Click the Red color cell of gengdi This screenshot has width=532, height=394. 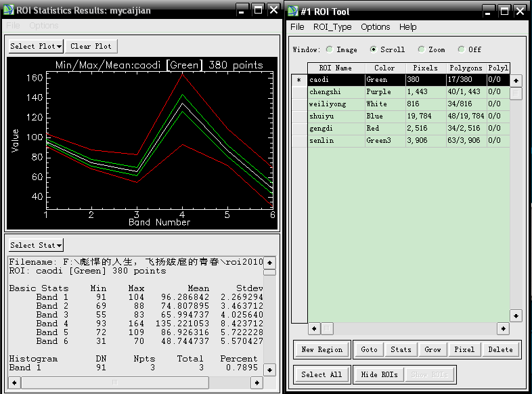click(x=385, y=129)
